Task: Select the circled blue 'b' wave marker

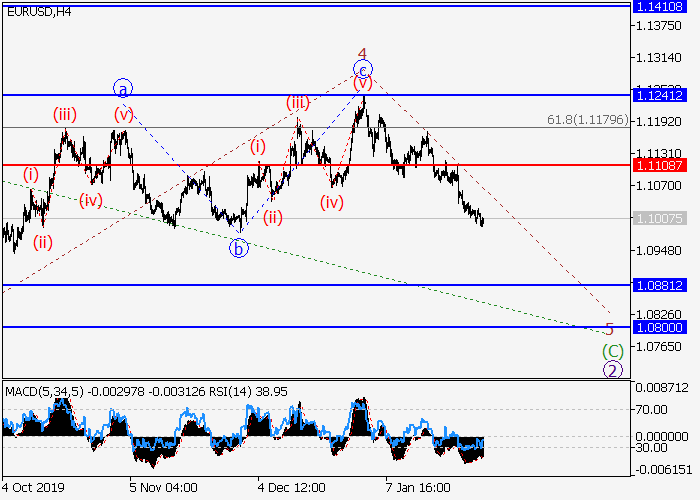Action: (x=238, y=249)
